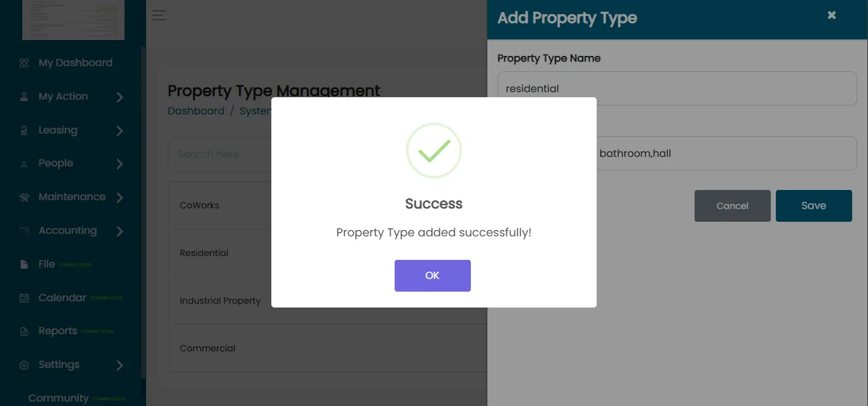Click the Calendar sidebar icon

point(24,298)
